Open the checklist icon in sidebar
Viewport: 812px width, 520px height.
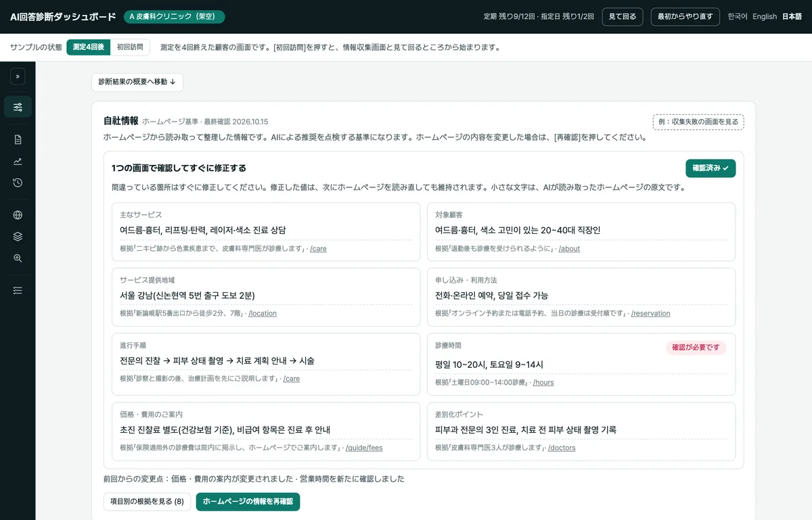point(18,290)
